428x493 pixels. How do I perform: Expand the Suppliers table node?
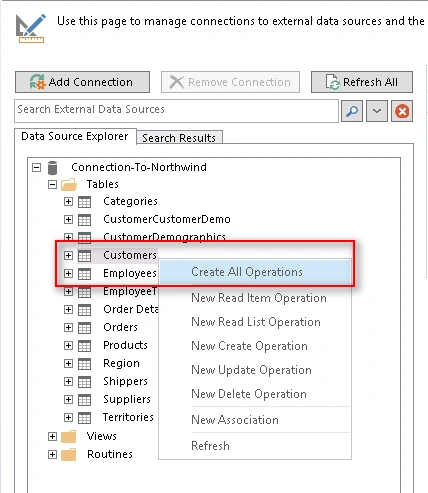pos(68,399)
